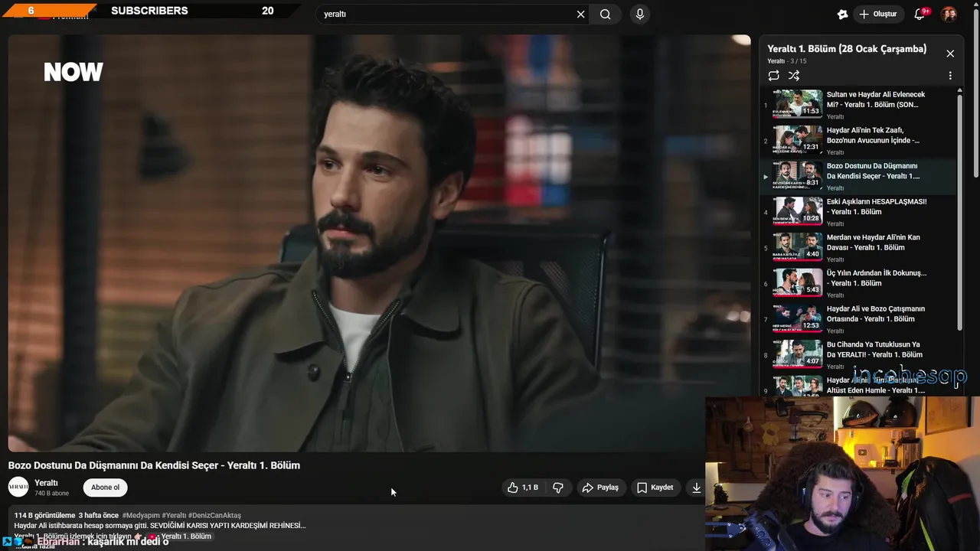Close the playlist panel
980x551 pixels.
(950, 54)
